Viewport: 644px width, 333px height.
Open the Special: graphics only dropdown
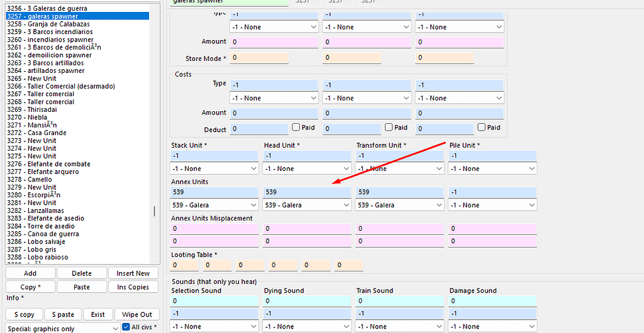coord(62,327)
